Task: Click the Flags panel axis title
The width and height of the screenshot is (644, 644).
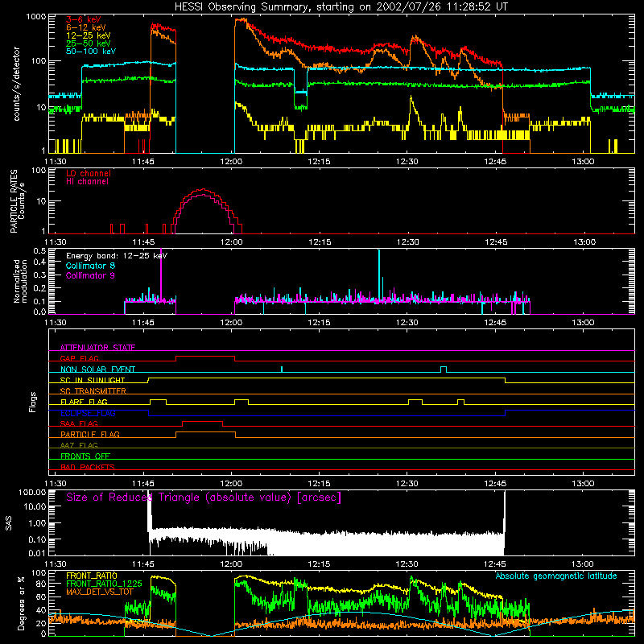Action: click(x=33, y=402)
